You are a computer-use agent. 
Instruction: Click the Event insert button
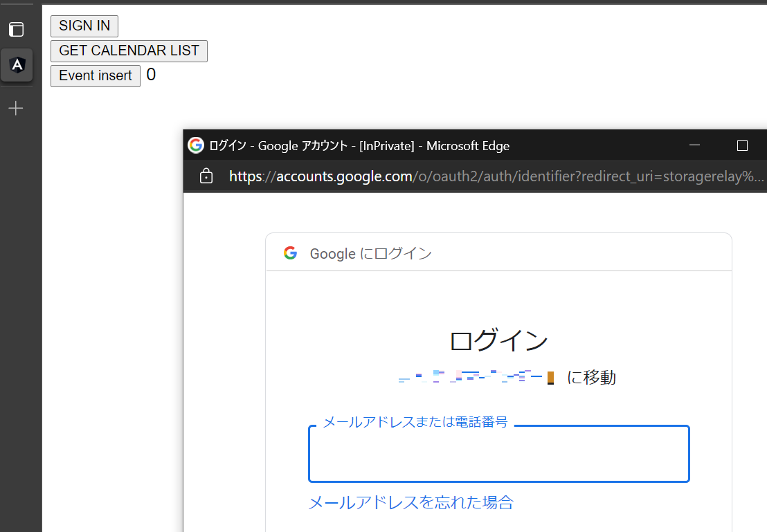pyautogui.click(x=96, y=76)
